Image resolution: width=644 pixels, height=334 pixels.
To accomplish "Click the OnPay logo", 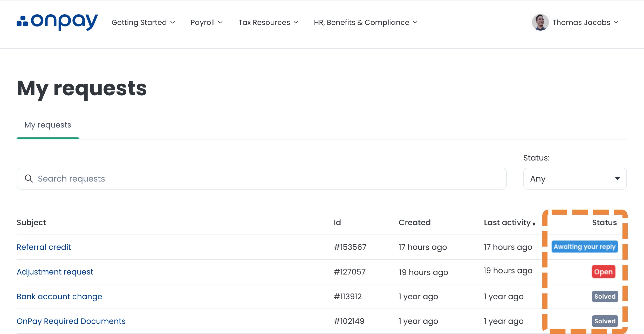I will (57, 22).
